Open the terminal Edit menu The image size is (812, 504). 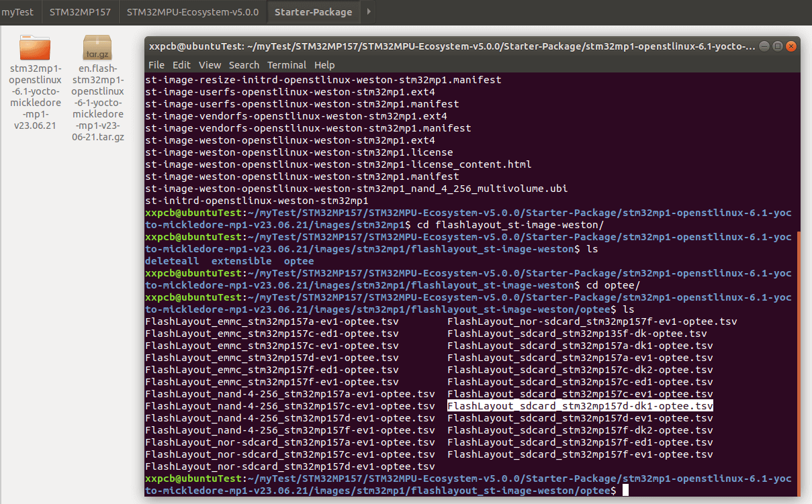pyautogui.click(x=181, y=65)
